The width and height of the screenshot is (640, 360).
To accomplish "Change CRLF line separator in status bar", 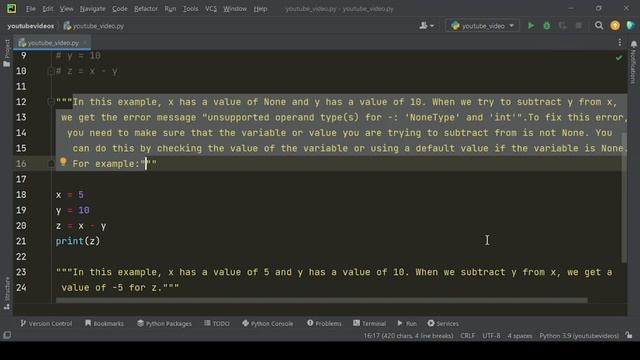I will pyautogui.click(x=467, y=336).
